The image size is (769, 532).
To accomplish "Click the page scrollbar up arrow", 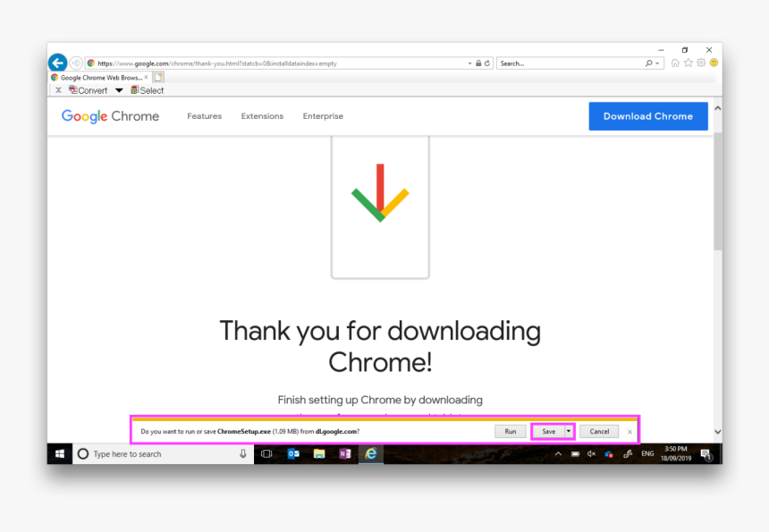I will coord(718,108).
